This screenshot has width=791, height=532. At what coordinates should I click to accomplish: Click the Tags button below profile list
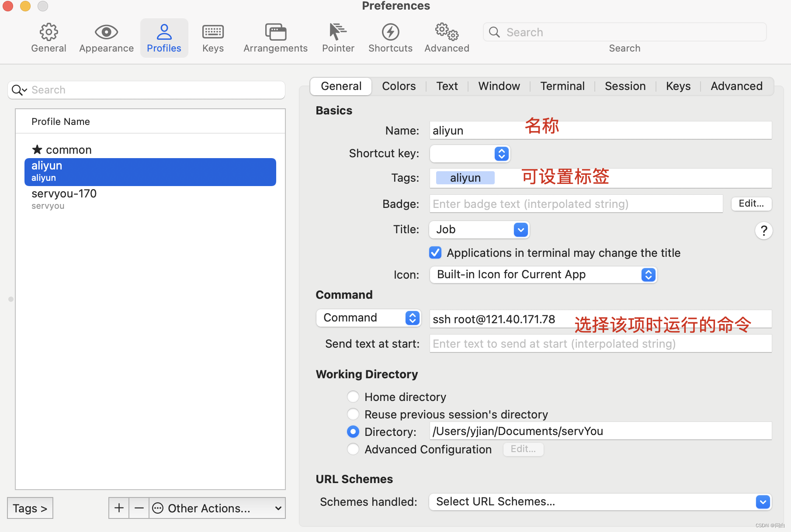pos(29,508)
